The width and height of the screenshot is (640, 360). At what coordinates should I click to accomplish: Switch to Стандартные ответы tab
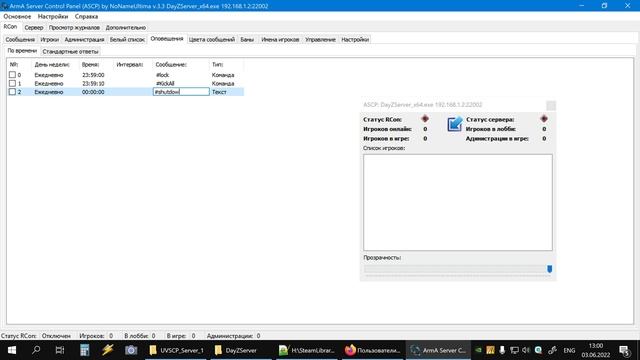pyautogui.click(x=70, y=52)
